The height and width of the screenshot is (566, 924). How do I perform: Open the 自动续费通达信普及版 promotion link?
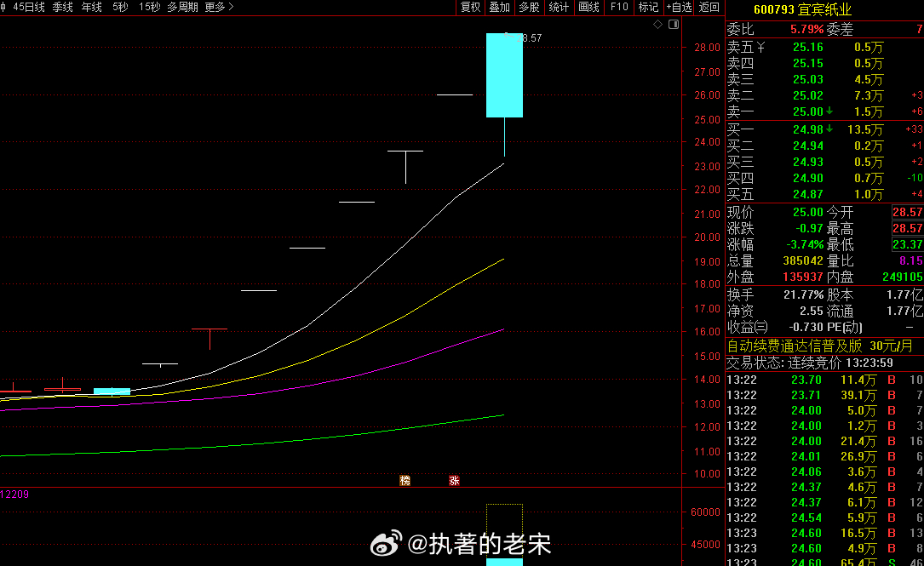pos(820,346)
